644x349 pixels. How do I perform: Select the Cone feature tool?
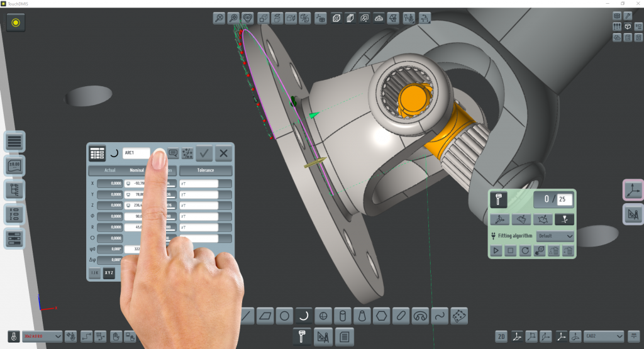pos(362,315)
